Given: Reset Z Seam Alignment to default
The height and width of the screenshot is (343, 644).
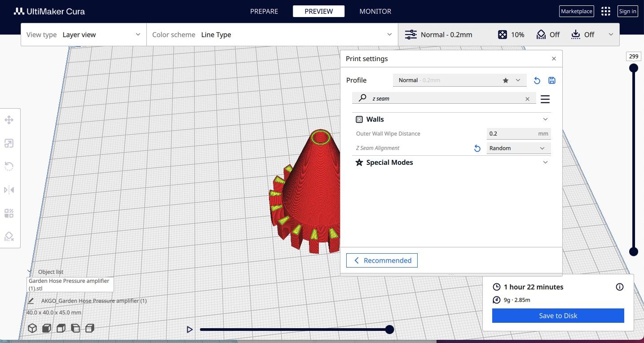Looking at the screenshot, I should [477, 148].
